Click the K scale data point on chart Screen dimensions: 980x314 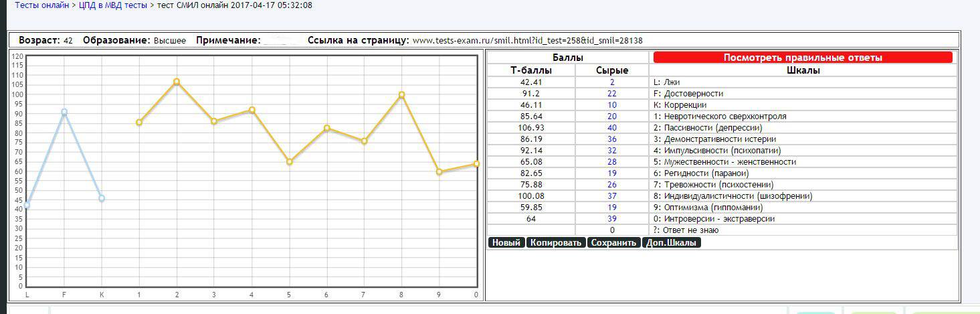tap(102, 198)
